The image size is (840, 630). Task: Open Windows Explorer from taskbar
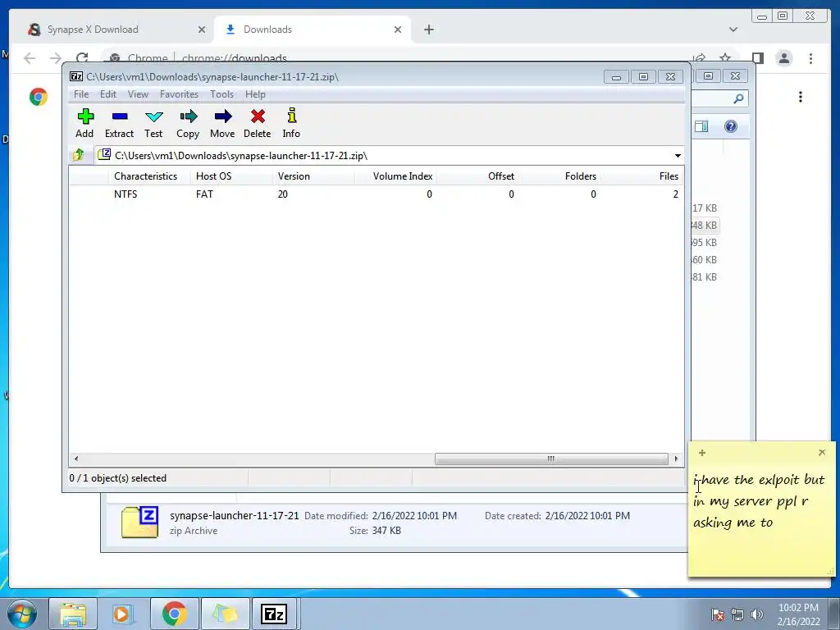point(73,614)
